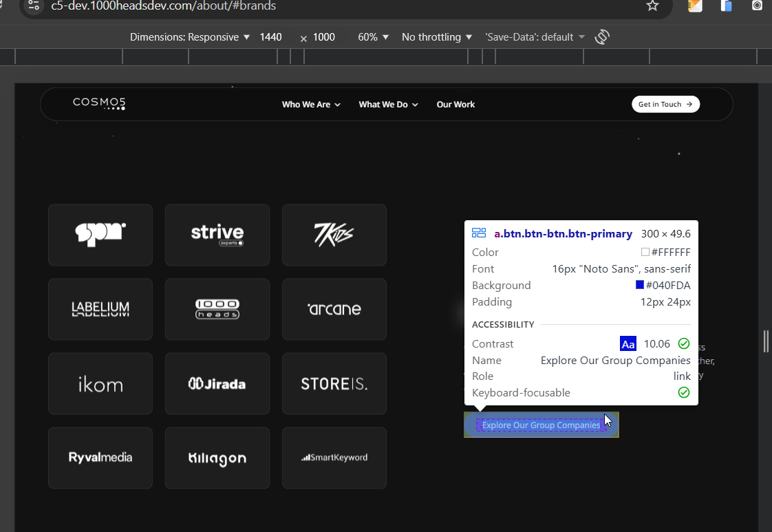Click the Aa contrast preview swatch
772x532 pixels.
pyautogui.click(x=628, y=344)
